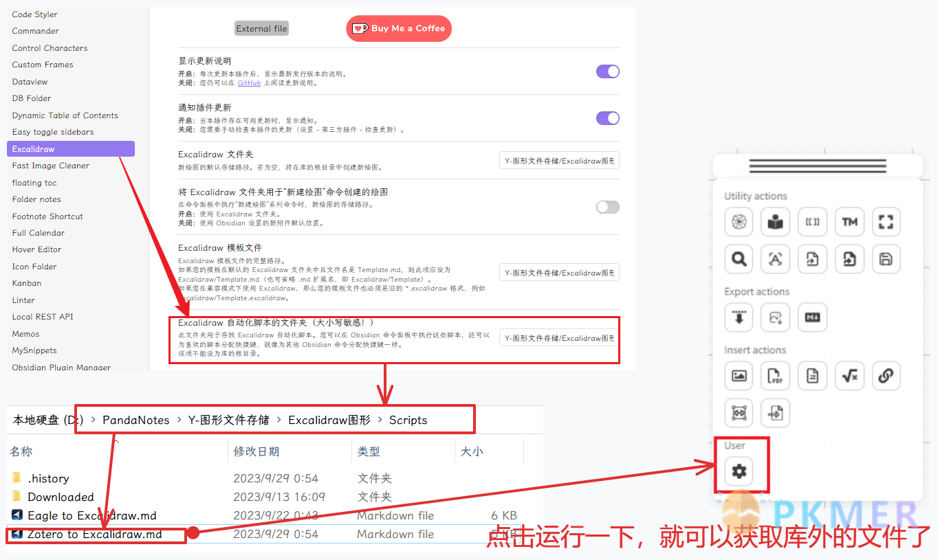This screenshot has width=938, height=560.
Task: Select Dataview in the plugin list
Action: pos(30,82)
